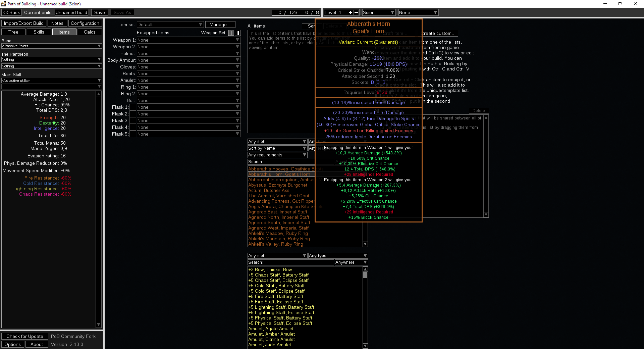Open the Options dialog
Image resolution: width=644 pixels, height=349 pixels.
(13, 344)
